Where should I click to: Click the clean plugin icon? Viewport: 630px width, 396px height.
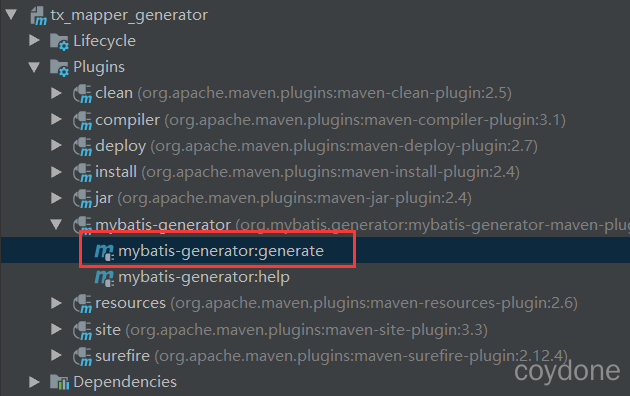pyautogui.click(x=82, y=94)
